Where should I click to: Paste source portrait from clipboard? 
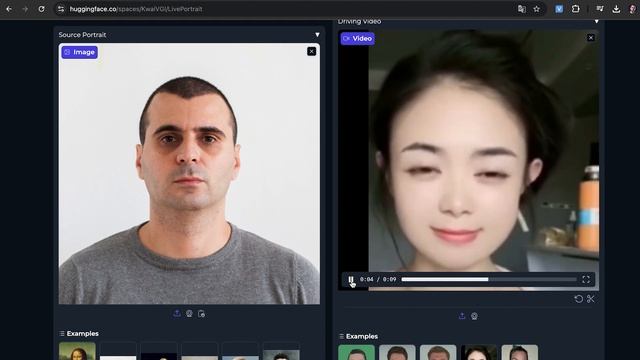[201, 313]
